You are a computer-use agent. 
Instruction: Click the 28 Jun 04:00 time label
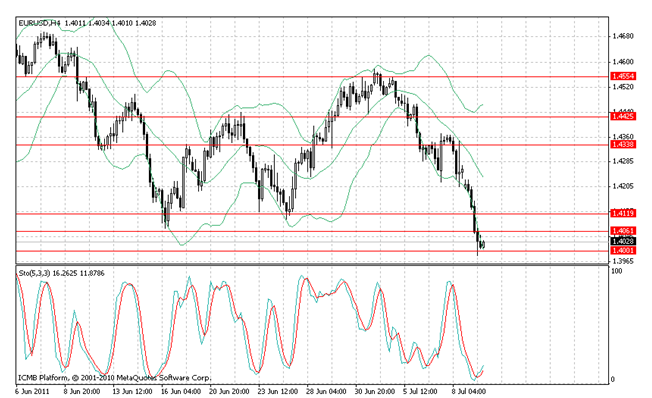326,392
